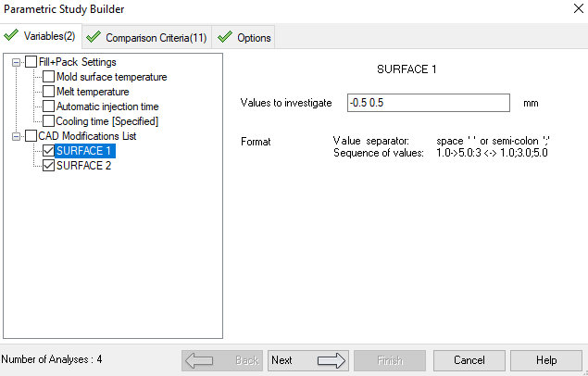Viewport: 588px width, 376px height.
Task: Click green checkmark icon on Options tab
Action: tap(225, 38)
